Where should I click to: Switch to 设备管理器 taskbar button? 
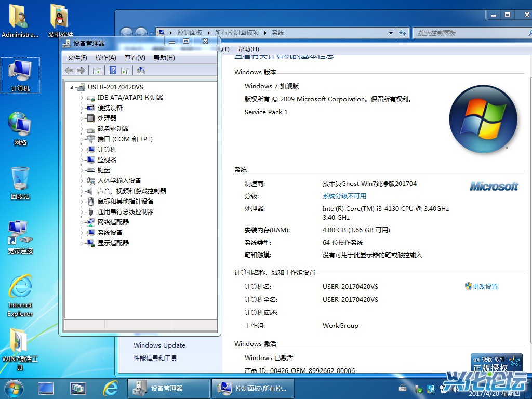click(x=169, y=389)
